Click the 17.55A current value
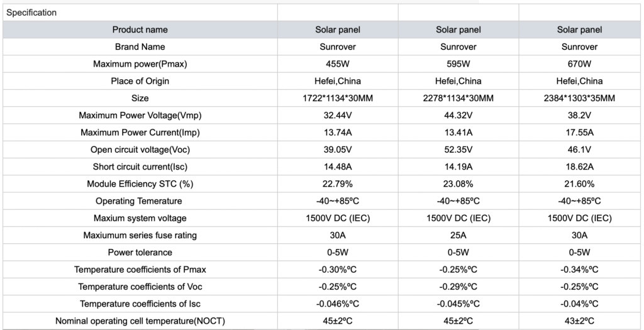This screenshot has height=330, width=644. click(579, 133)
